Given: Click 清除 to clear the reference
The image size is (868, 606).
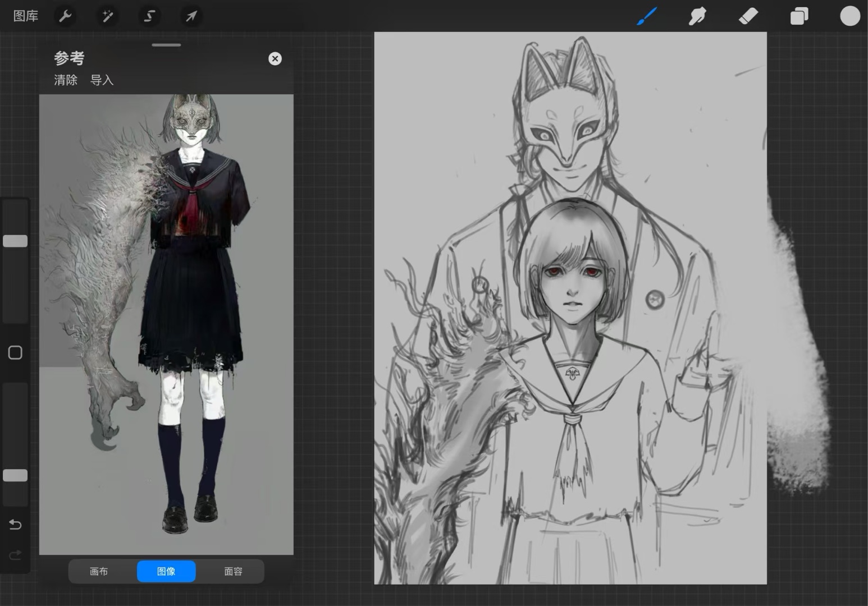Looking at the screenshot, I should pyautogui.click(x=66, y=80).
